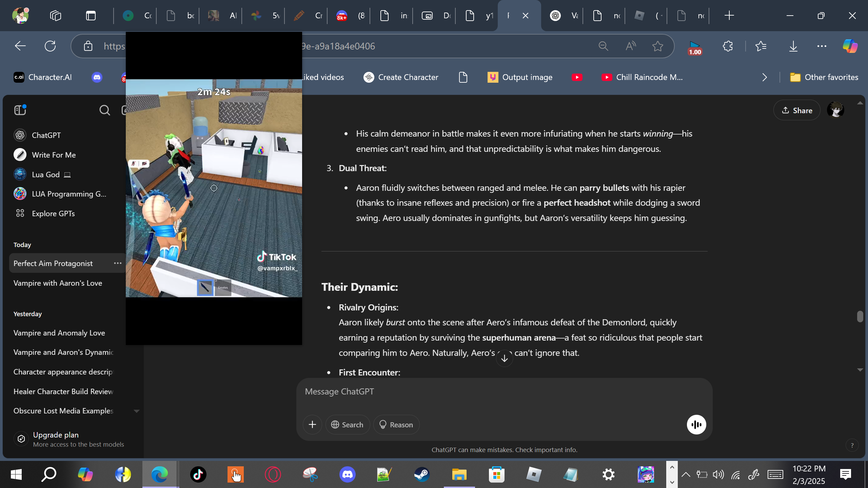Open the Vampire with Aaron's Love chat
The image size is (868, 488).
tap(58, 283)
